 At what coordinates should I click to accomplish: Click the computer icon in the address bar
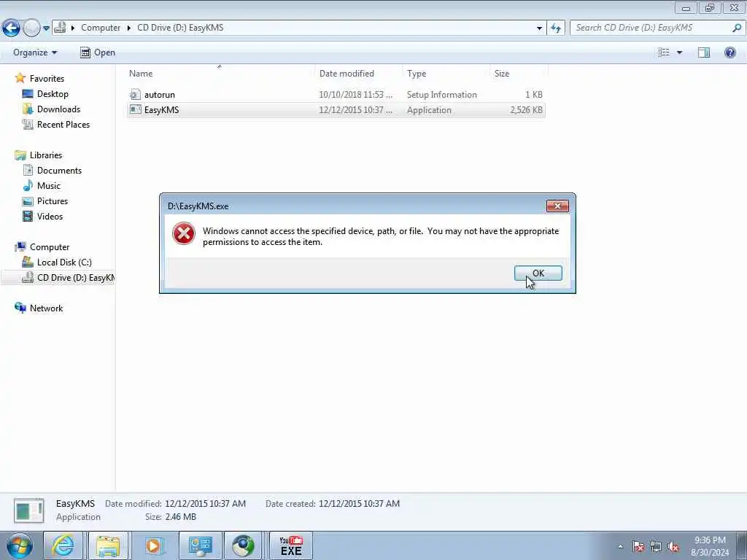(60, 28)
